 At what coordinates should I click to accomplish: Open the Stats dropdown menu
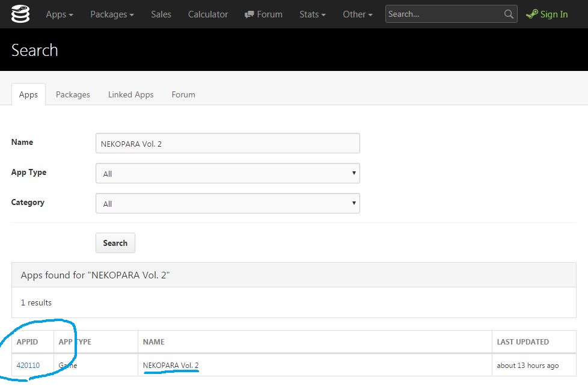coord(313,14)
